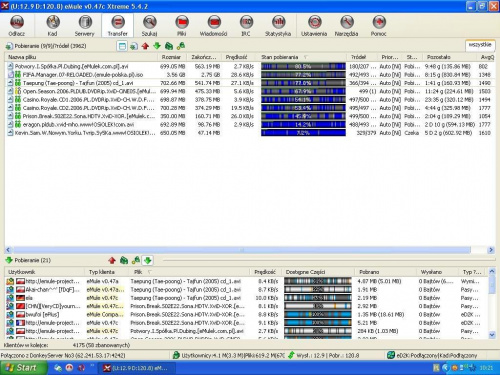Sort by Prędkość column header in downloads
The height and width of the screenshot is (375, 500).
238,57
